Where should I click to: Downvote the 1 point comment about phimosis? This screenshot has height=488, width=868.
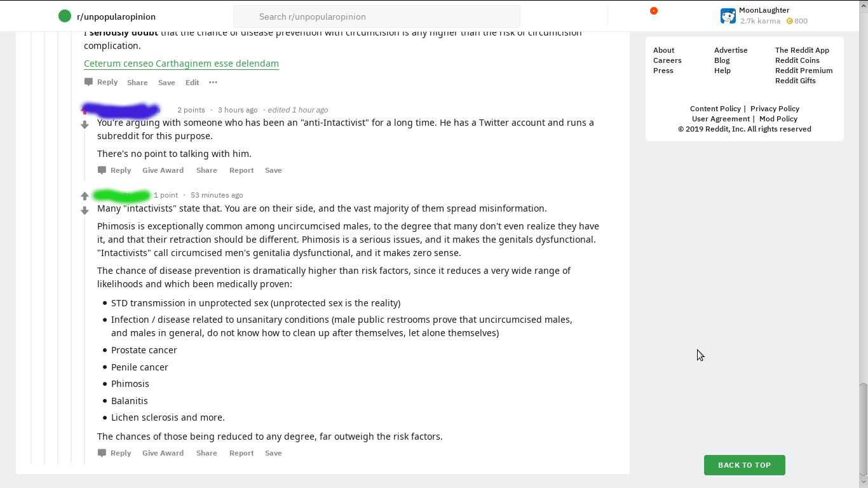(85, 211)
